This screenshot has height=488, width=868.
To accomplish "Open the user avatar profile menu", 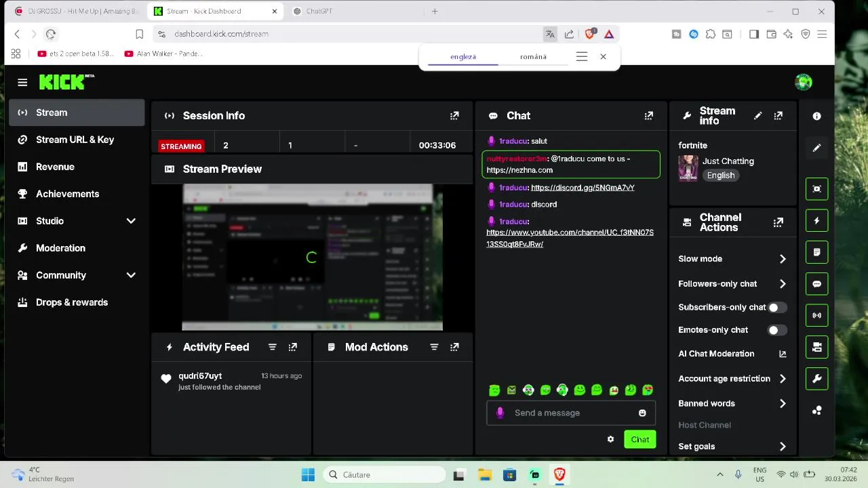I will tap(804, 82).
